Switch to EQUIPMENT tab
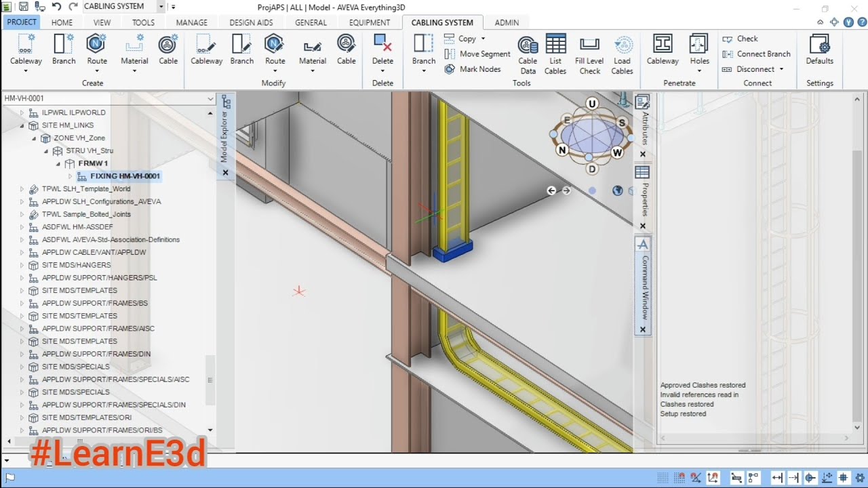This screenshot has height=488, width=868. tap(370, 22)
